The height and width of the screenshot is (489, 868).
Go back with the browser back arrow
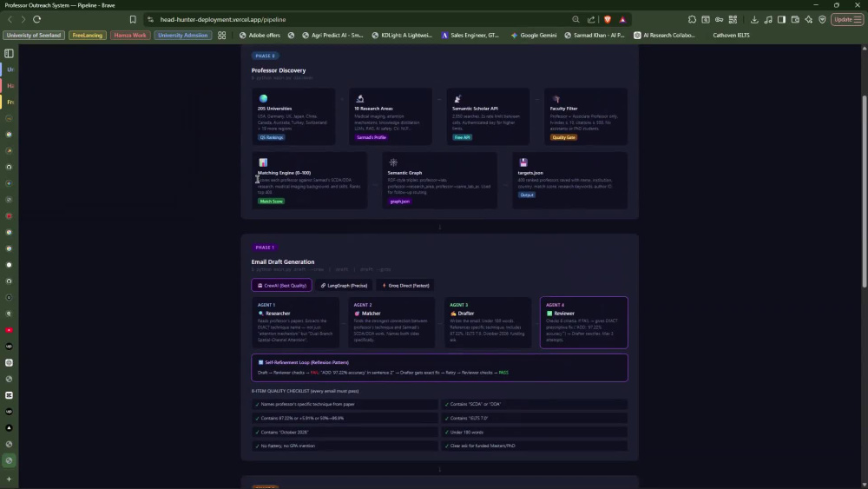10,19
